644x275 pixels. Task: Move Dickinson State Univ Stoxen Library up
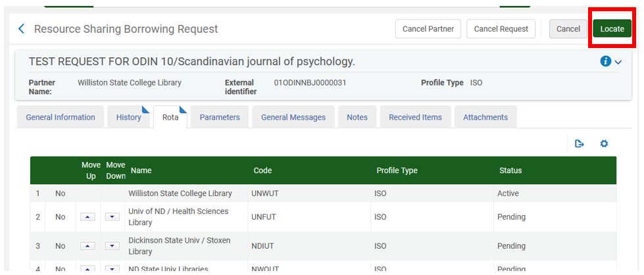pos(88,246)
